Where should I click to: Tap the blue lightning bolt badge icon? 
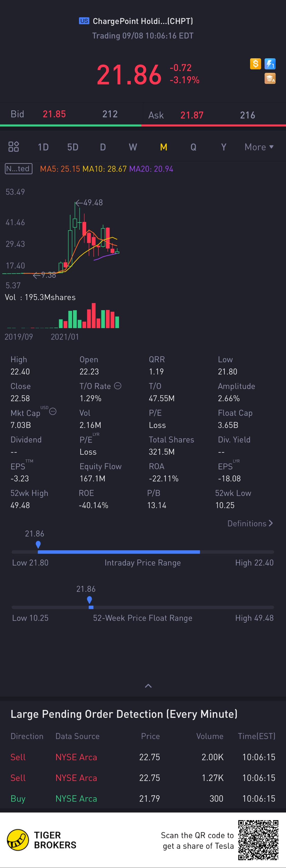point(270,64)
